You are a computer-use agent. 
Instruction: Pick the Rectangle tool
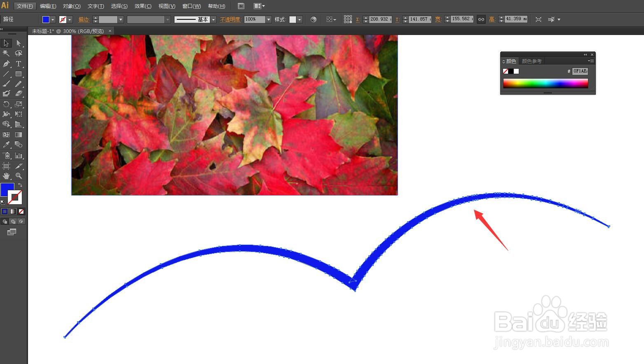[19, 74]
